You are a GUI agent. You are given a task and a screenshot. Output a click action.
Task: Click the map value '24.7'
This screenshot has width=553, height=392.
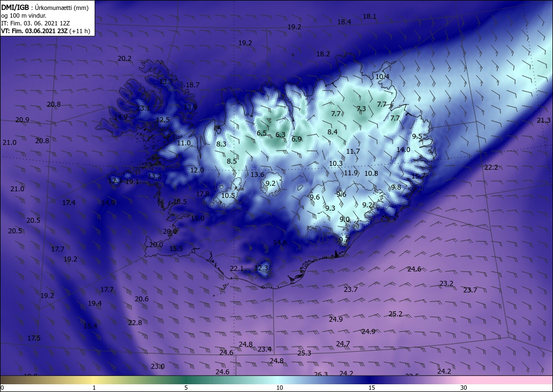pyautogui.click(x=343, y=344)
